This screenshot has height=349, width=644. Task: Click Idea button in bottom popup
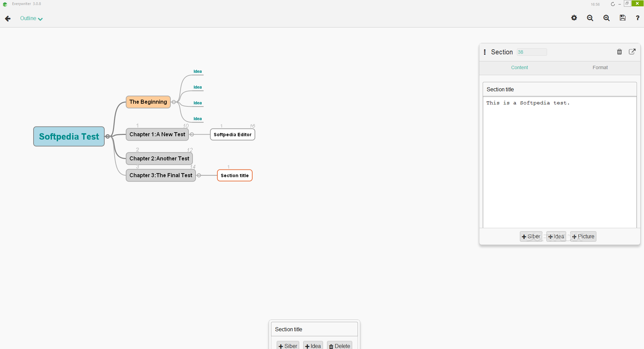313,346
